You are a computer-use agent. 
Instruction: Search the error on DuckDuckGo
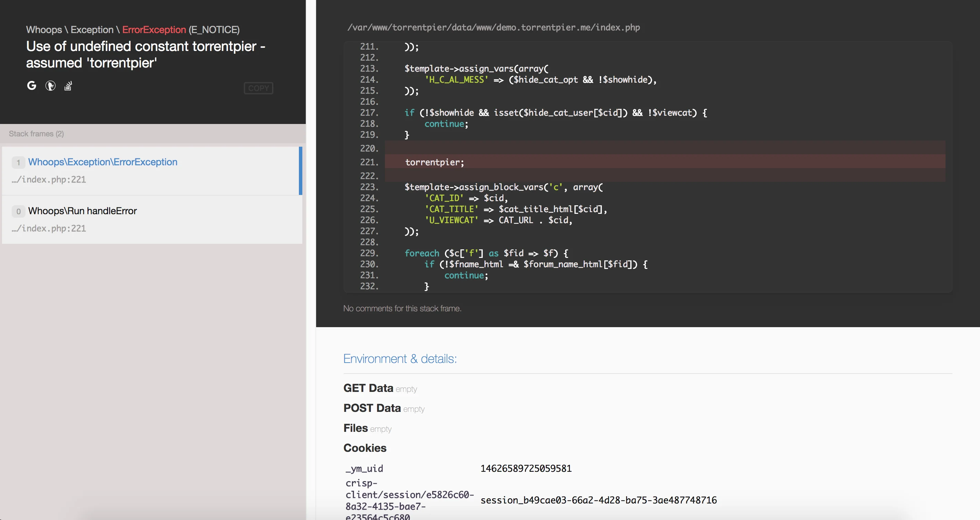[x=50, y=86]
